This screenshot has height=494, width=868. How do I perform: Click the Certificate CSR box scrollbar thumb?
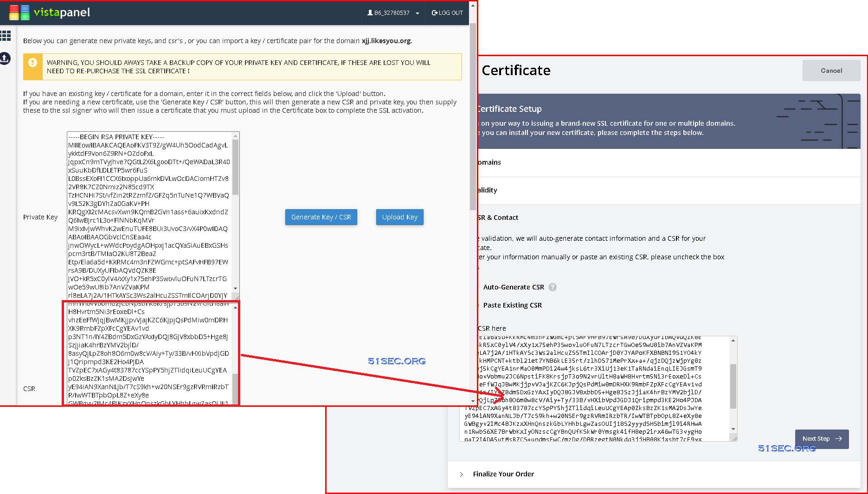[x=733, y=386]
